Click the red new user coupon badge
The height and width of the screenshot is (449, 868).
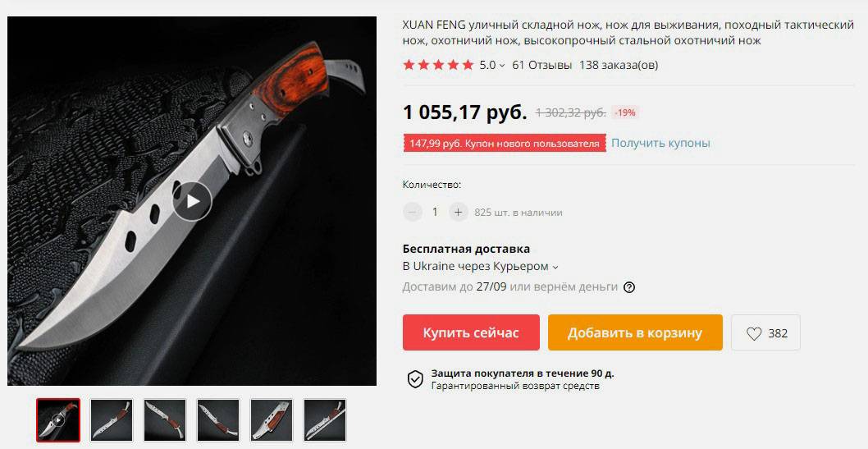tap(505, 144)
